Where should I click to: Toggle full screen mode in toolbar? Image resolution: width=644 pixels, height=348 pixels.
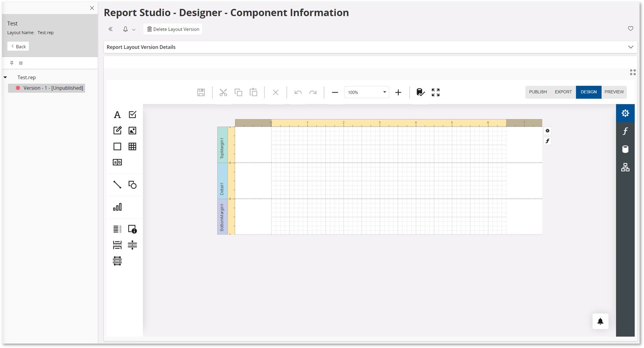tap(436, 92)
